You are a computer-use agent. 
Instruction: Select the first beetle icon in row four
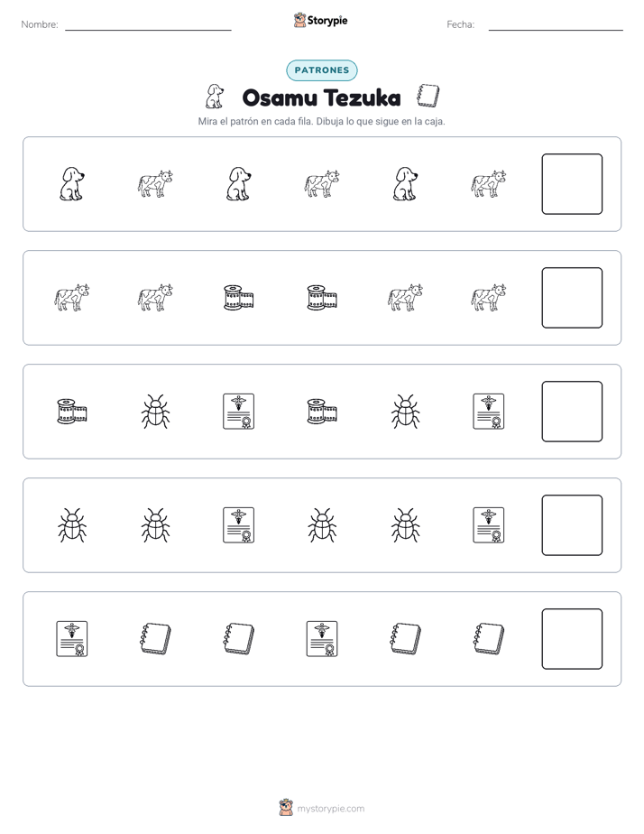72,525
